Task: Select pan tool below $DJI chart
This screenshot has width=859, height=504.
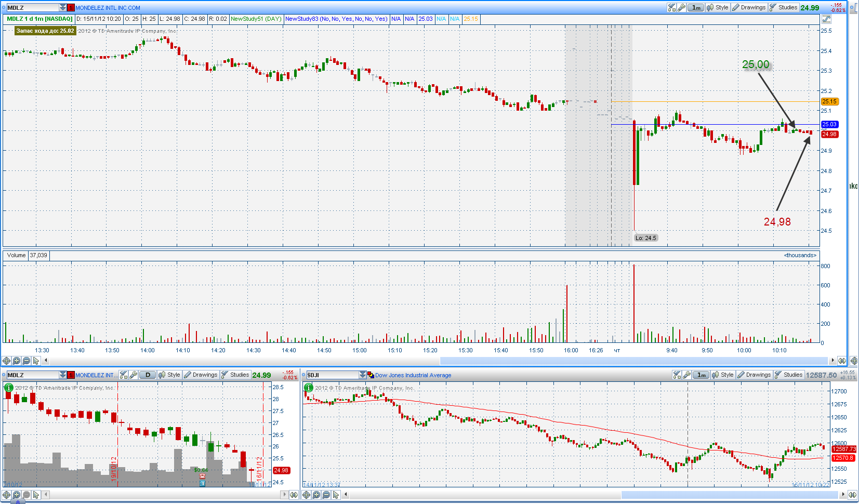Action: tap(307, 495)
